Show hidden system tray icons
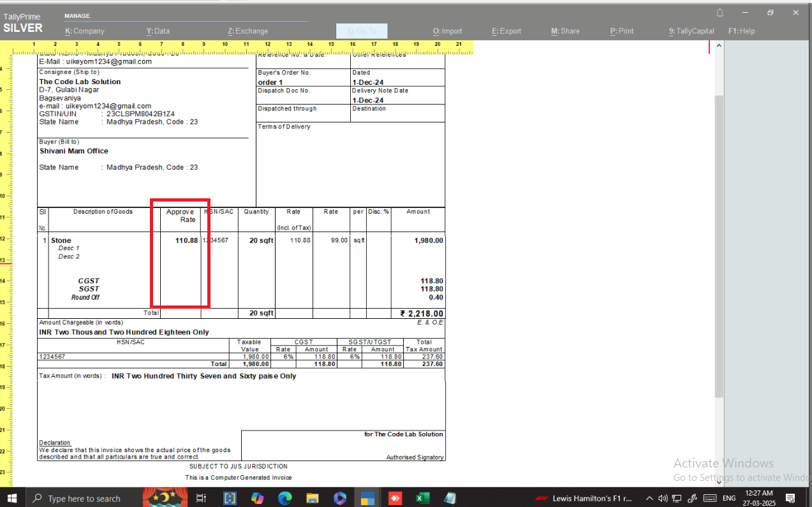Viewport: 812px width, 507px height. [x=649, y=498]
